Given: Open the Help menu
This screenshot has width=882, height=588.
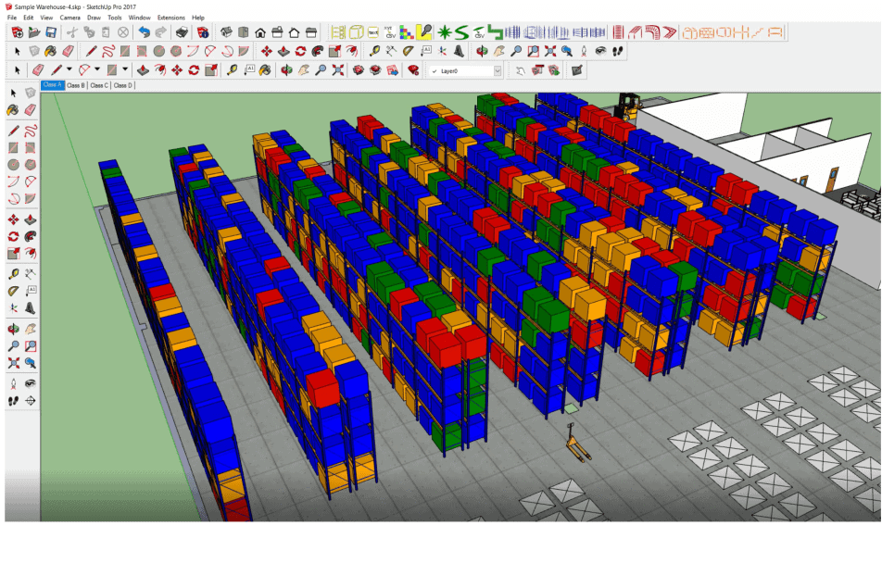Looking at the screenshot, I should coord(198,18).
